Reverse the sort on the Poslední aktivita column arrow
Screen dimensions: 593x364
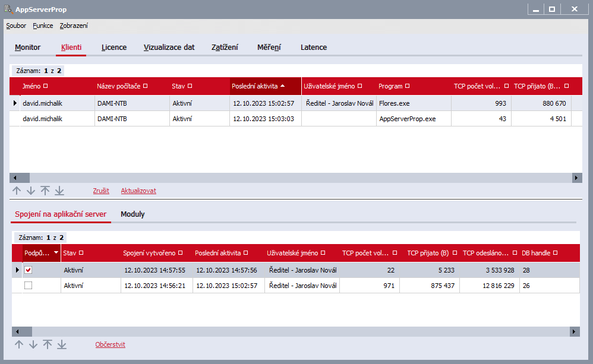tap(282, 86)
